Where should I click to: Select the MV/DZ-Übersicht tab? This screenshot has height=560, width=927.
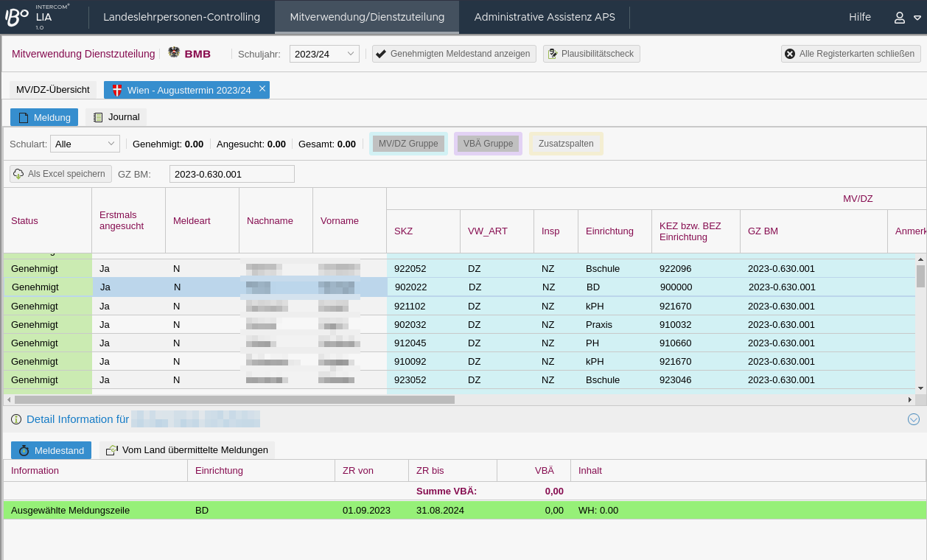click(52, 90)
